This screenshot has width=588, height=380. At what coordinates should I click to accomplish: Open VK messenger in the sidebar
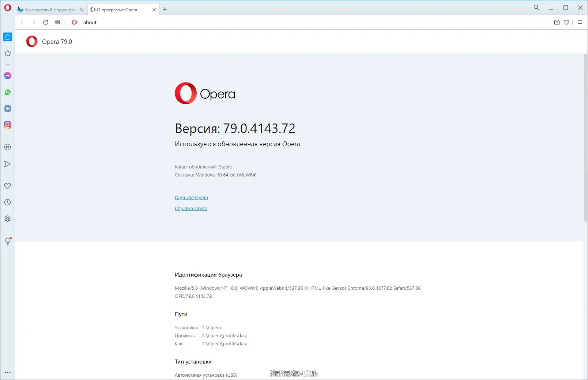point(8,109)
